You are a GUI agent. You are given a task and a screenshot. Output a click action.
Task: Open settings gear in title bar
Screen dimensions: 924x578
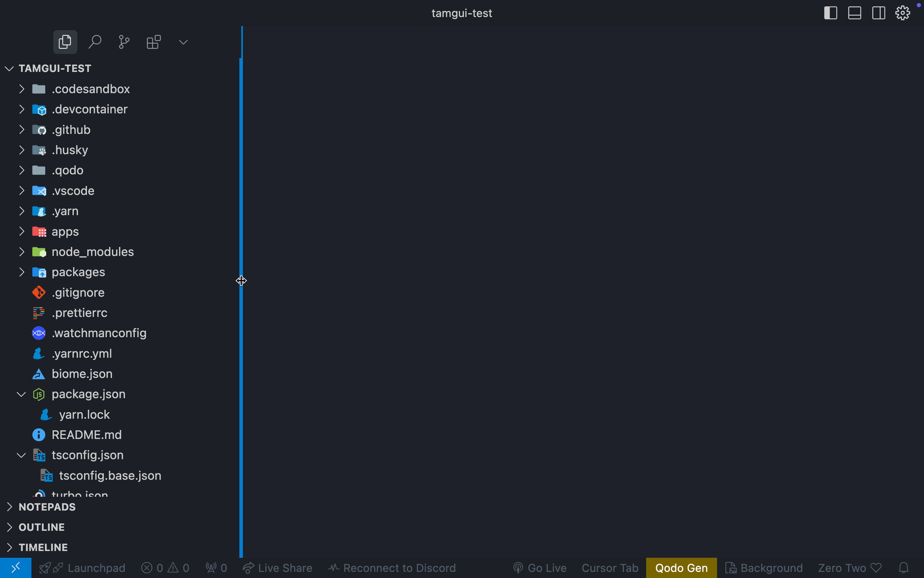(x=903, y=13)
